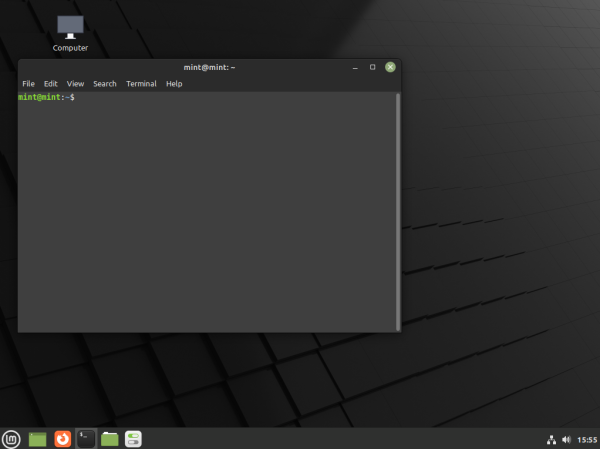The height and width of the screenshot is (449, 600).
Task: Click the sound volume tray icon
Action: (566, 439)
